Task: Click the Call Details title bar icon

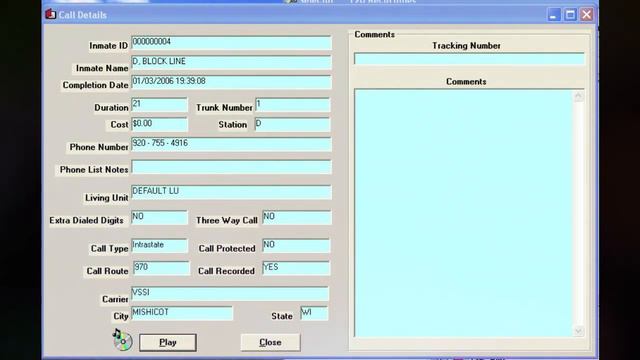Action: pos(50,14)
